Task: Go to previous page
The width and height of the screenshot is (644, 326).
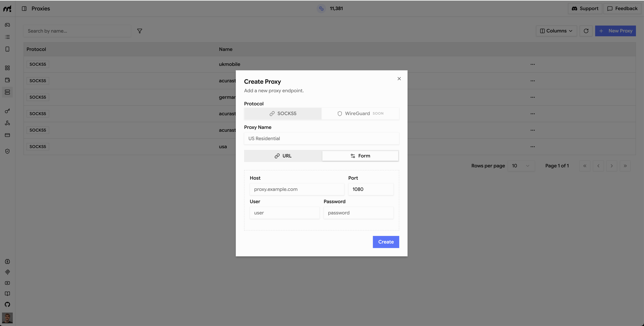Action: click(598, 166)
